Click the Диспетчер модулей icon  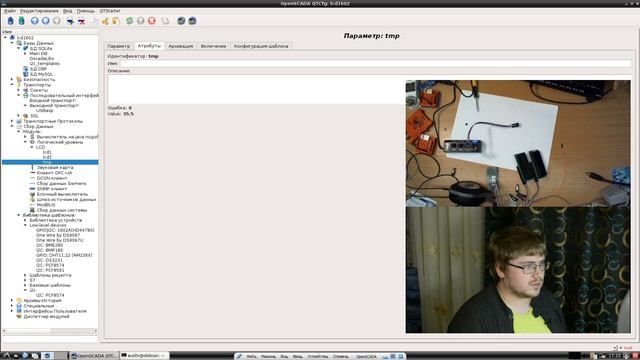point(19,316)
